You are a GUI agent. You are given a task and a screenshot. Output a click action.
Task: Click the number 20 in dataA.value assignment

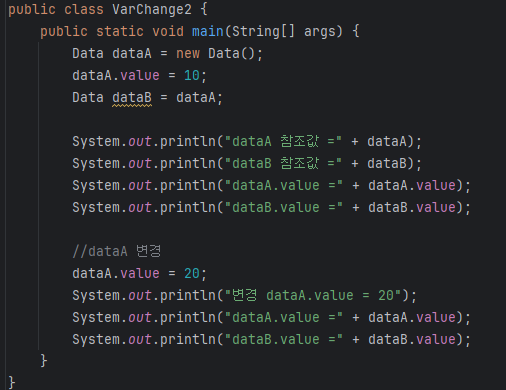pyautogui.click(x=192, y=273)
